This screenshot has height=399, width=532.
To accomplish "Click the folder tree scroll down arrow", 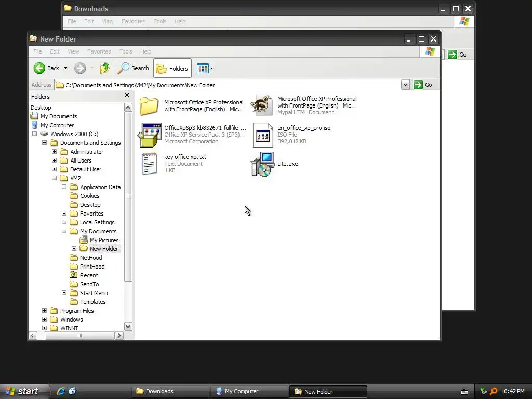I will [128, 327].
